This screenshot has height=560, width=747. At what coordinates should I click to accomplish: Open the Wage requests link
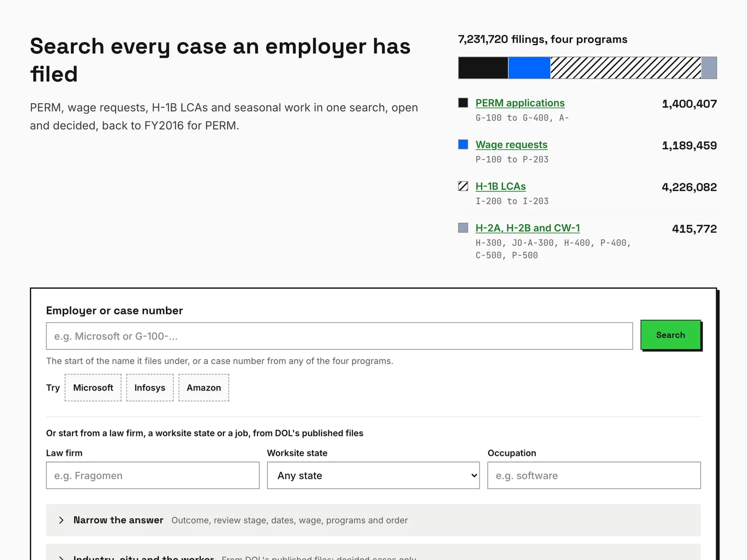point(511,145)
